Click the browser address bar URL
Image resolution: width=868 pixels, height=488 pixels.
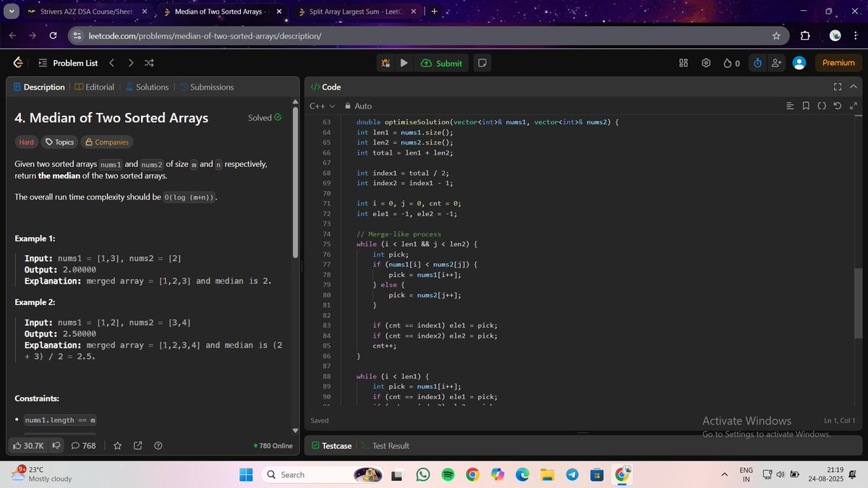click(x=205, y=35)
